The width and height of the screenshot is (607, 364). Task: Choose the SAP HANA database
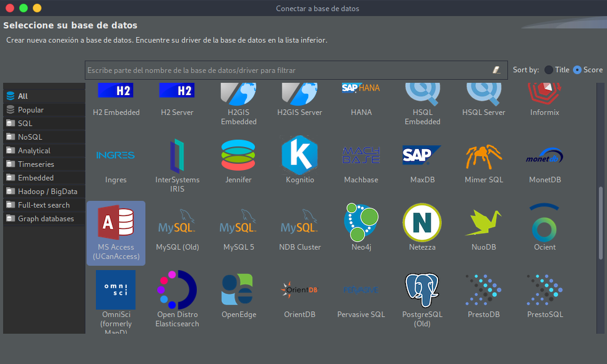pyautogui.click(x=361, y=88)
